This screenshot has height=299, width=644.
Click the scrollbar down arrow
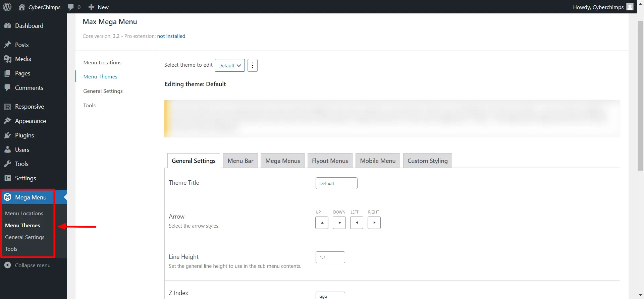click(x=640, y=295)
